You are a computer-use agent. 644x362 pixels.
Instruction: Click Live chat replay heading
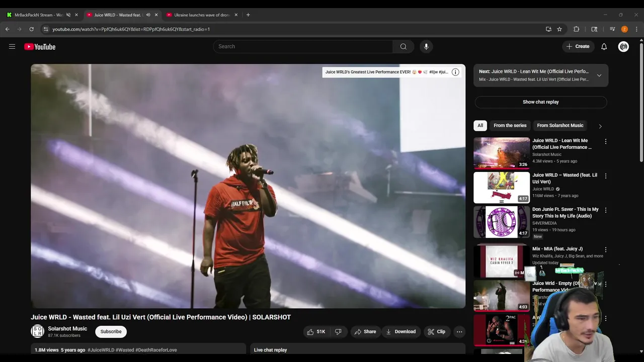point(270,350)
